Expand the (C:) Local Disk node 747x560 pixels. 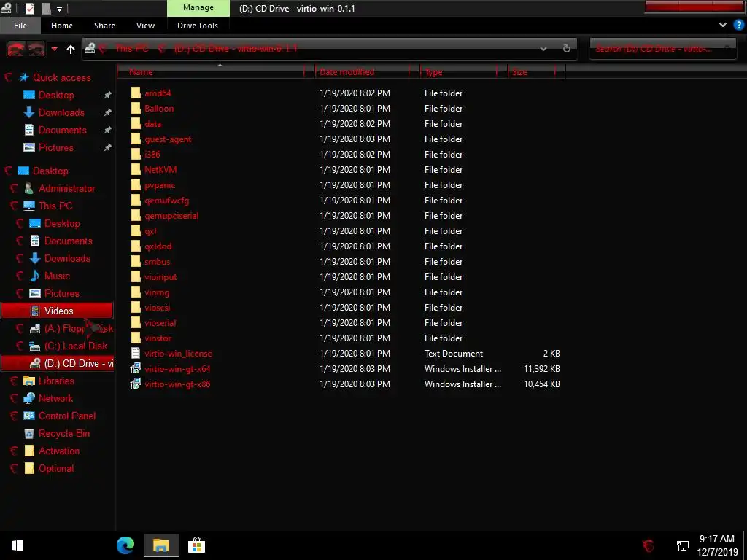pos(20,346)
